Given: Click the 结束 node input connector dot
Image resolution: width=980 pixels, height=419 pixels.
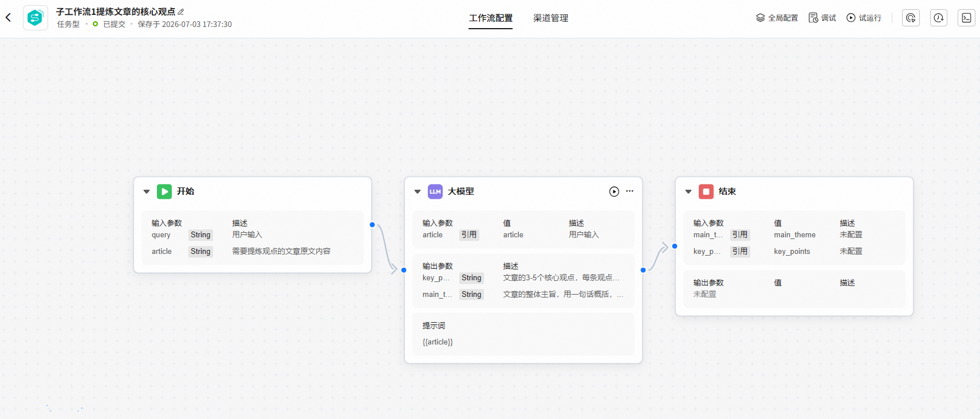Looking at the screenshot, I should [x=675, y=246].
